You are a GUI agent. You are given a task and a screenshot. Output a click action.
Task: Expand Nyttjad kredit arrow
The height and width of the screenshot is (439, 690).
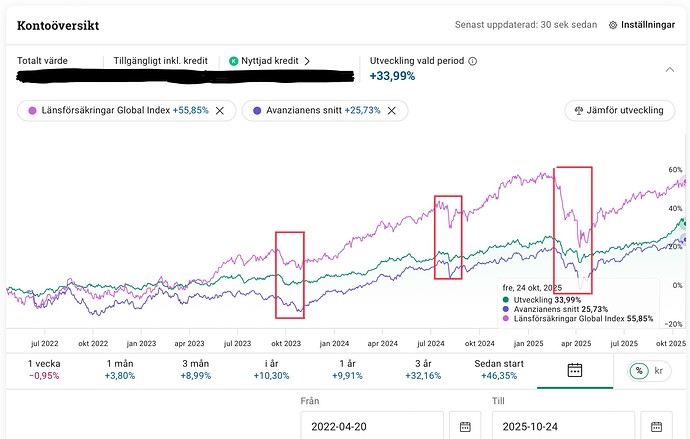(307, 61)
